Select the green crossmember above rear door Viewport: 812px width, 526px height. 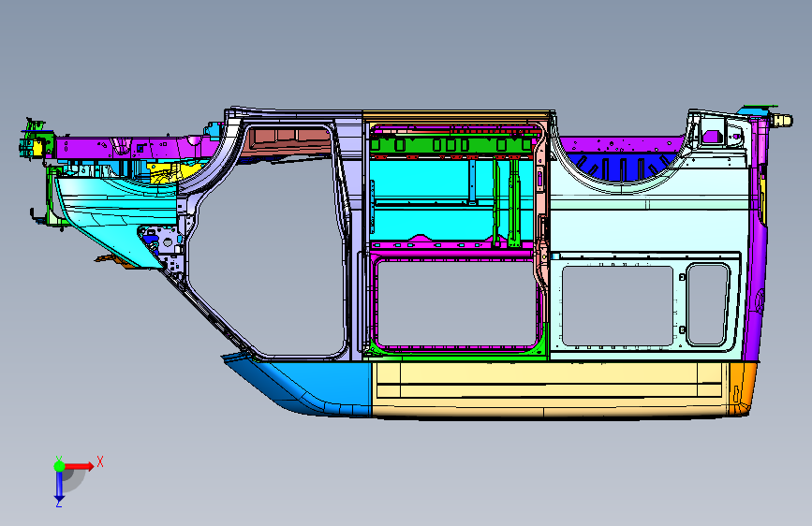click(451, 144)
